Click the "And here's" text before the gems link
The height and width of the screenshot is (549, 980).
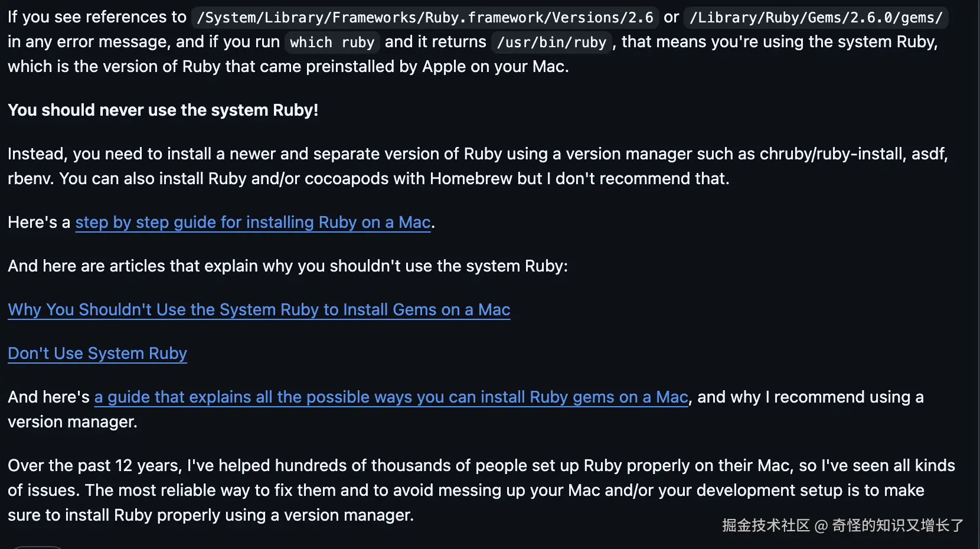point(48,397)
